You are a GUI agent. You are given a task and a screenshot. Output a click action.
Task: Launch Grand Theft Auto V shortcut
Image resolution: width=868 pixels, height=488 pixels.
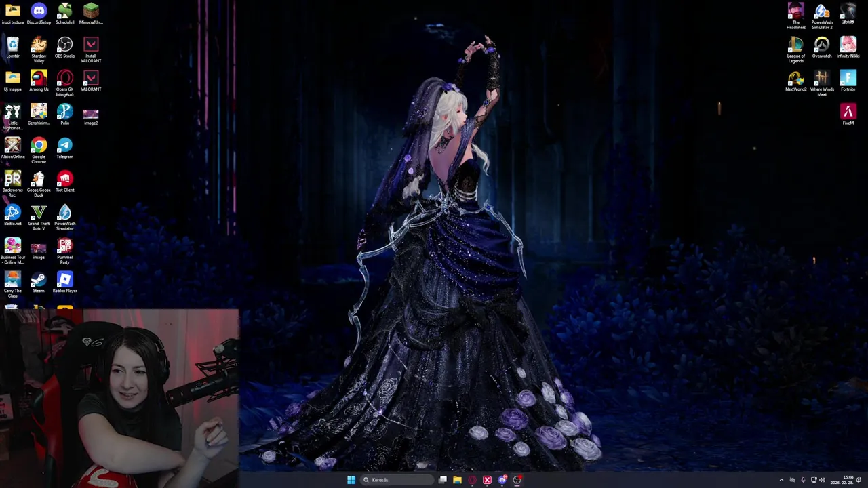pos(39,217)
